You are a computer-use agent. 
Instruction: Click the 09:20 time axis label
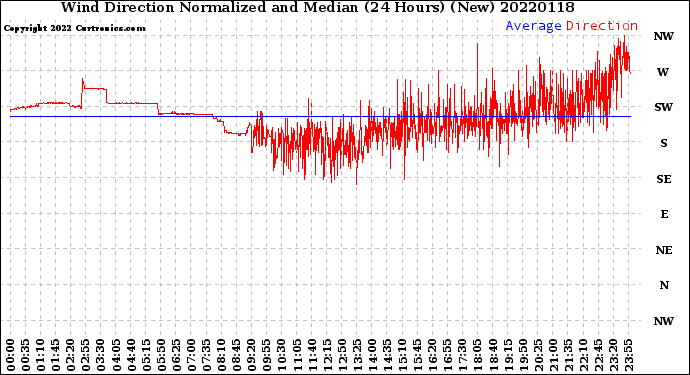[252, 355]
